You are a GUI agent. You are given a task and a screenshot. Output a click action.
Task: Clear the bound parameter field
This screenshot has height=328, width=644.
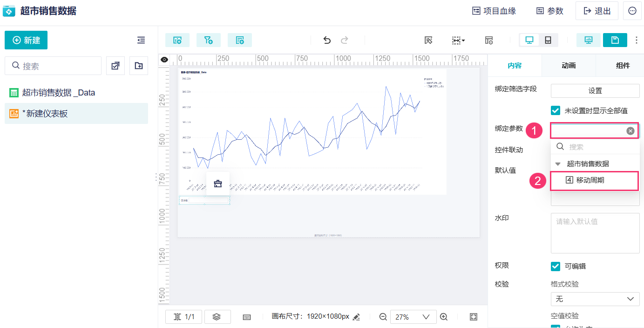click(630, 131)
